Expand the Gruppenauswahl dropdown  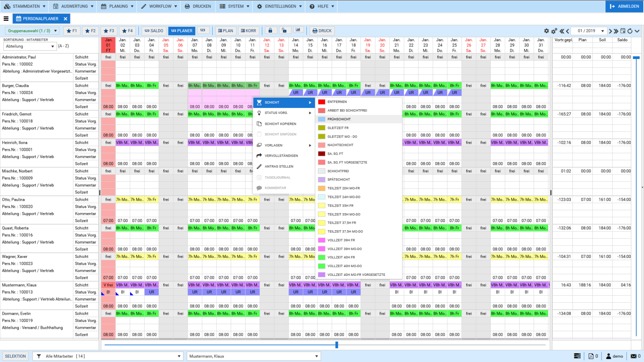coord(32,31)
